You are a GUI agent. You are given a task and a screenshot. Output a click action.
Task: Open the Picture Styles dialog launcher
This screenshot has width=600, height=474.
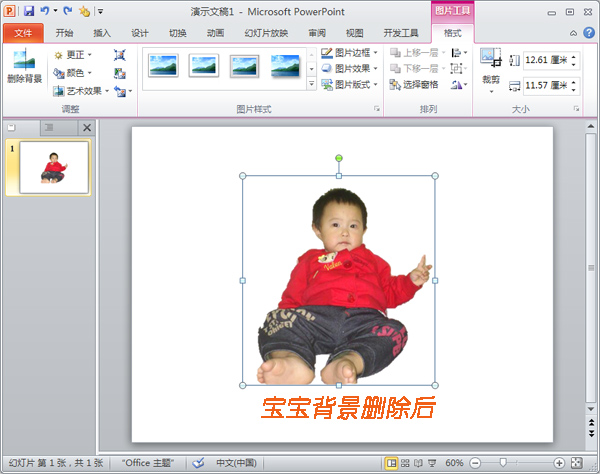pos(377,109)
